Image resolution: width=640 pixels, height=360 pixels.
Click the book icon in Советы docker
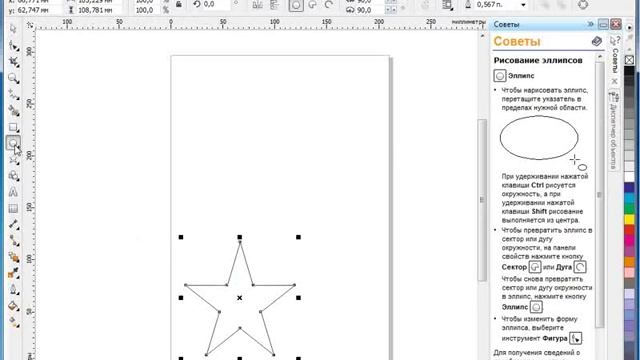[x=597, y=41]
